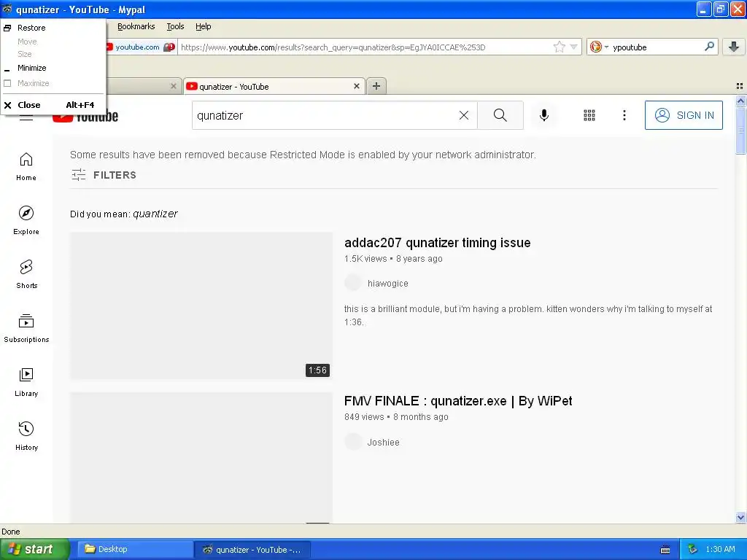Open the list all tabs grid icon

[740, 86]
